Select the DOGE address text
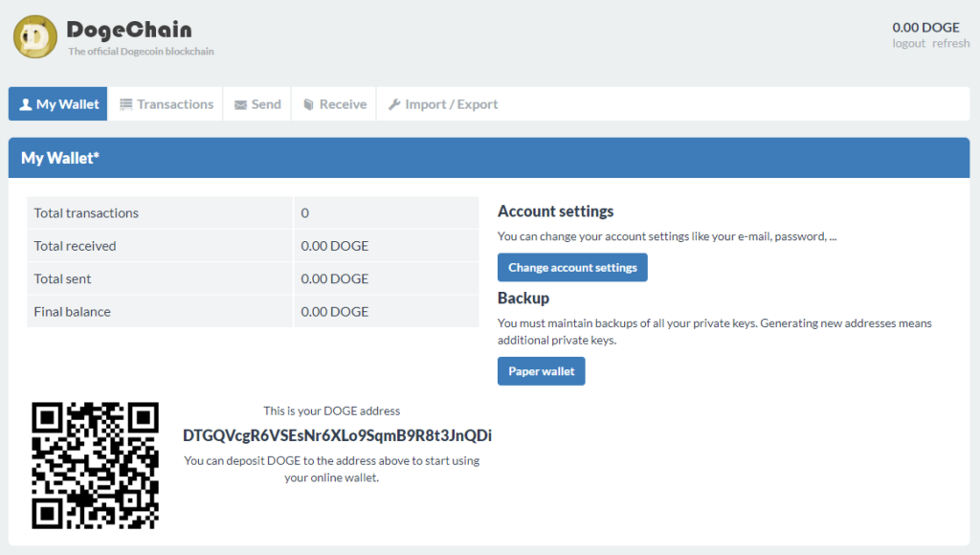Image resolution: width=980 pixels, height=555 pixels. (337, 435)
